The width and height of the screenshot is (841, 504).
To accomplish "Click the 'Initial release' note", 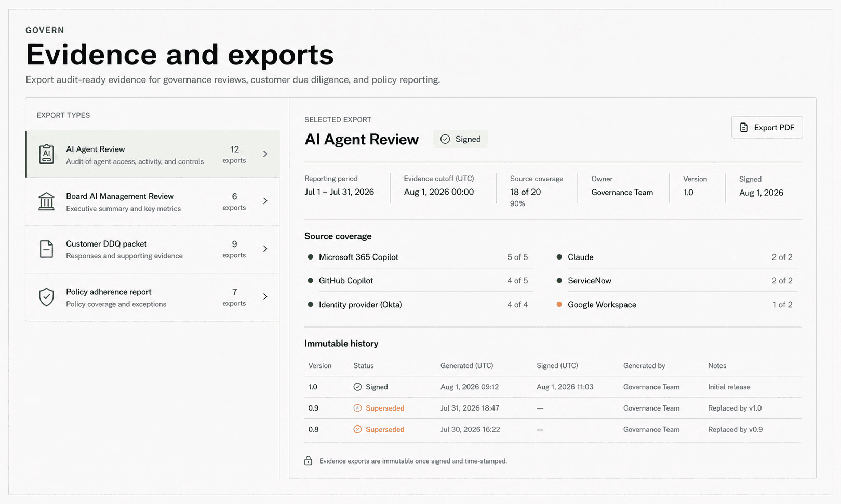I will 729,387.
